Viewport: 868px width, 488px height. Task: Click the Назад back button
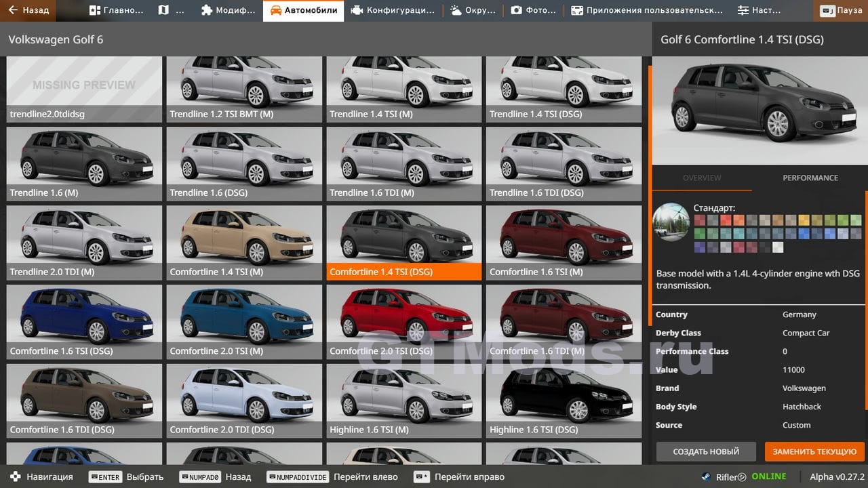tap(28, 10)
